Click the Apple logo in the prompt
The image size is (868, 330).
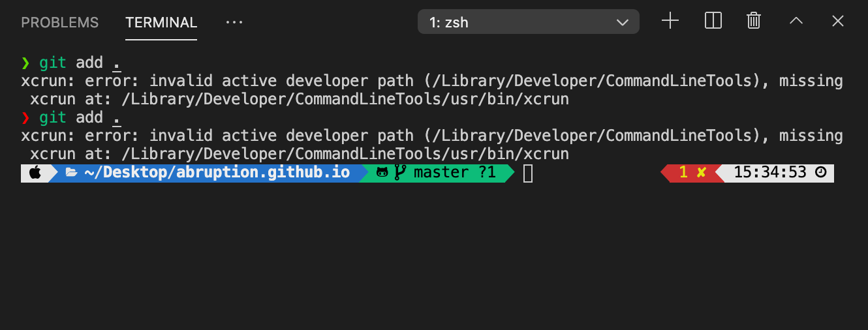(x=35, y=173)
